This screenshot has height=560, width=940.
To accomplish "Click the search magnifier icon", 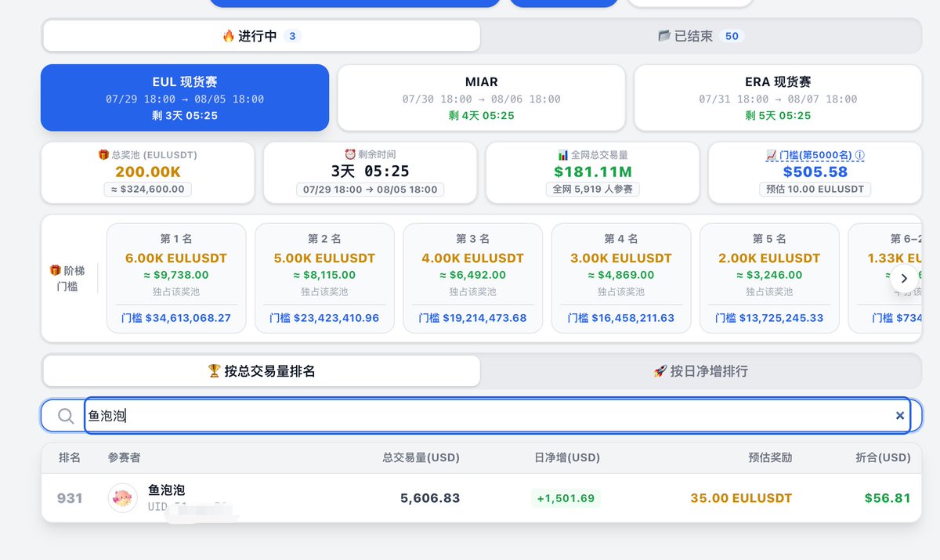I will point(67,416).
